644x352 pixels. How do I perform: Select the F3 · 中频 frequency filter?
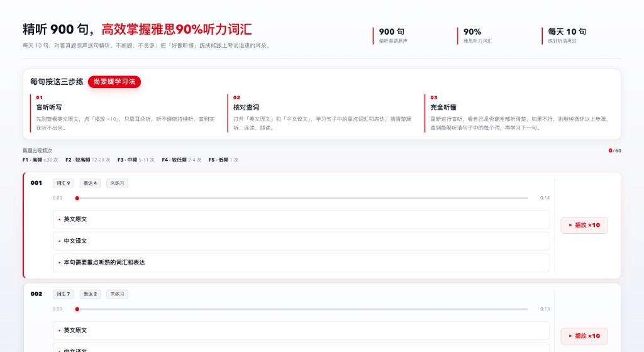tap(136, 160)
